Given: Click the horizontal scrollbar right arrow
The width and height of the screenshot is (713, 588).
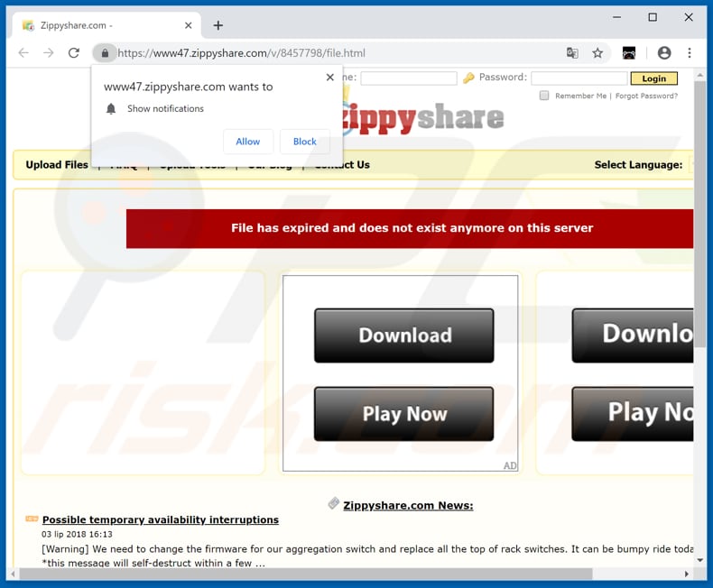Looking at the screenshot, I should 686,574.
